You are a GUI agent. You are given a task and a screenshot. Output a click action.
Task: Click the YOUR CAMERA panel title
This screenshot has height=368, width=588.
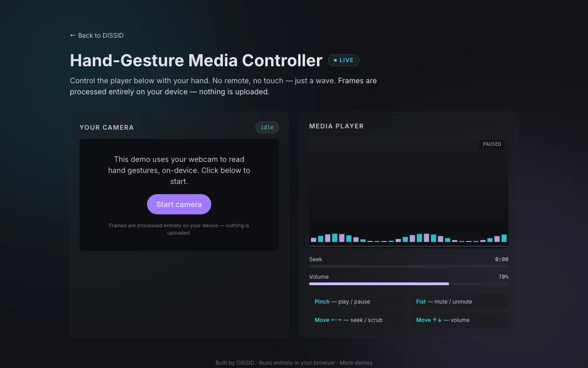107,127
